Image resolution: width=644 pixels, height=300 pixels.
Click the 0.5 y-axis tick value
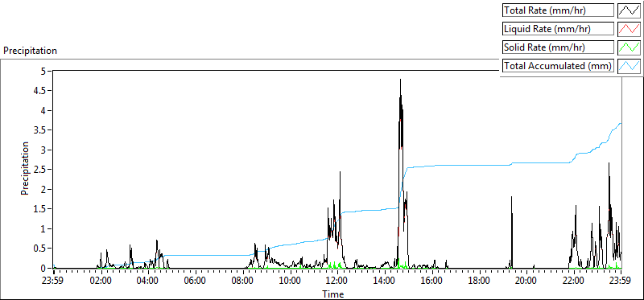[39, 249]
